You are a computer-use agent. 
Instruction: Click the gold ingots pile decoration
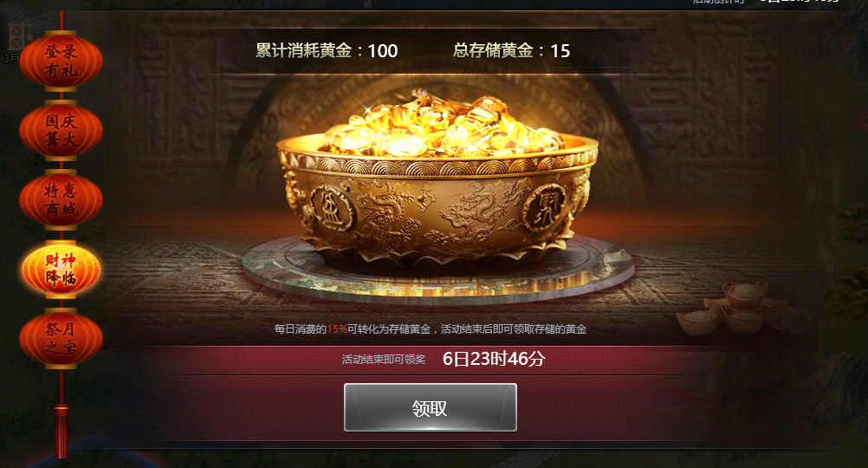click(x=742, y=309)
